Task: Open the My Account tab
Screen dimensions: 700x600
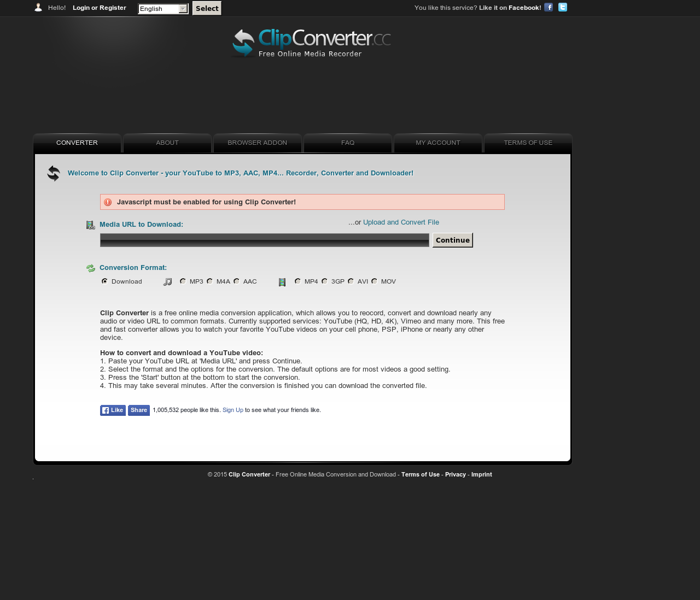Action: pos(438,143)
